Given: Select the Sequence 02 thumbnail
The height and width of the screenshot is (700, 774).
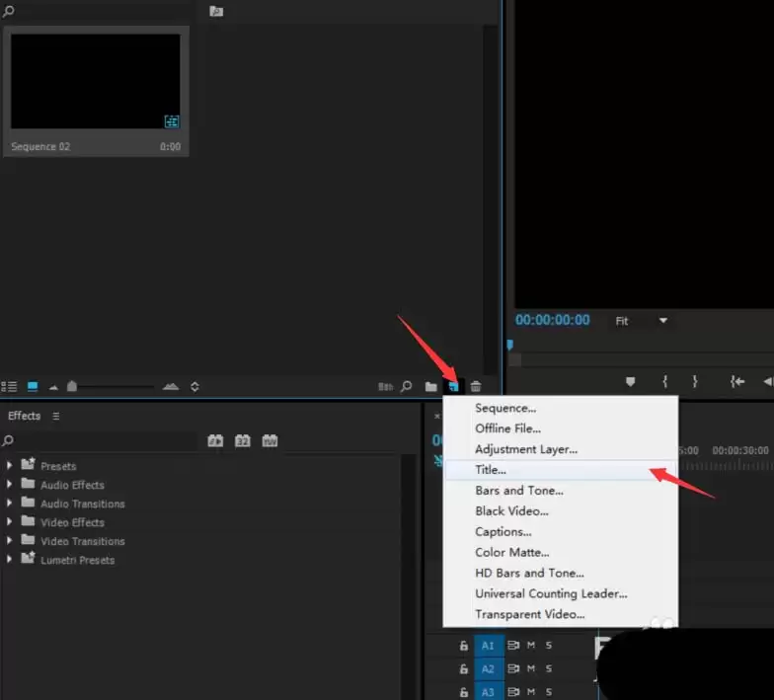Looking at the screenshot, I should tap(96, 82).
